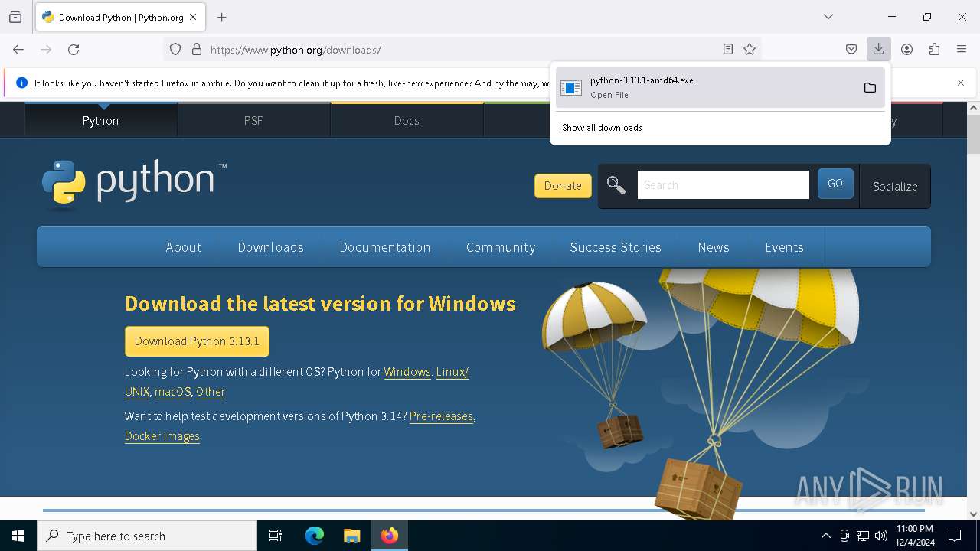Click Download Python 3.13.1 button
The height and width of the screenshot is (551, 980).
(x=197, y=341)
